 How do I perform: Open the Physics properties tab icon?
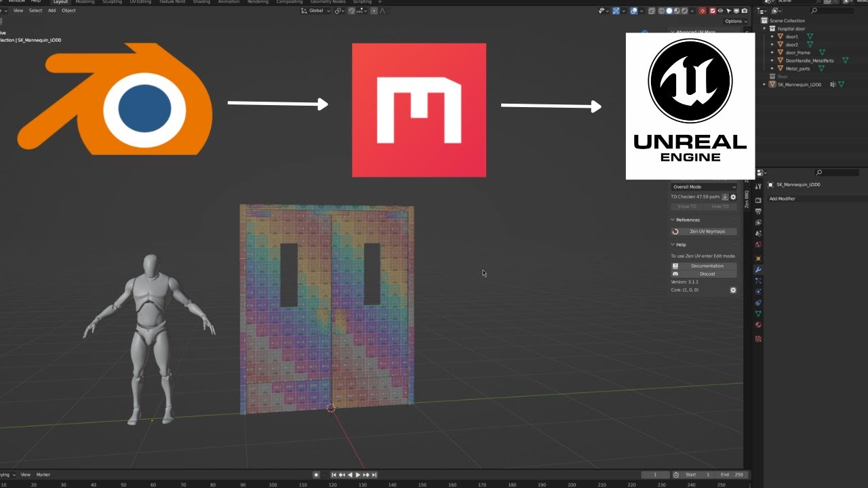pyautogui.click(x=758, y=291)
